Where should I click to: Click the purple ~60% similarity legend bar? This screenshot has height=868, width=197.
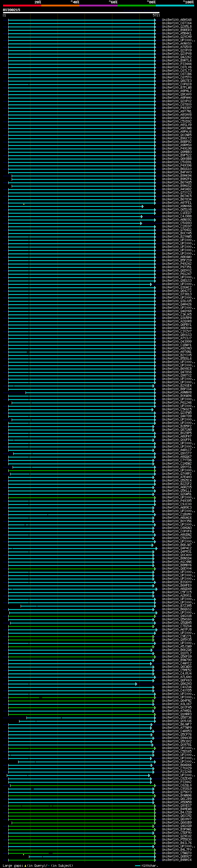99,6
